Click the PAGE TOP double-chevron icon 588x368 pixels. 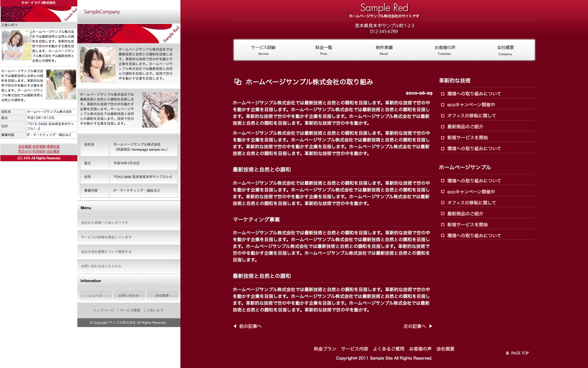click(x=507, y=353)
